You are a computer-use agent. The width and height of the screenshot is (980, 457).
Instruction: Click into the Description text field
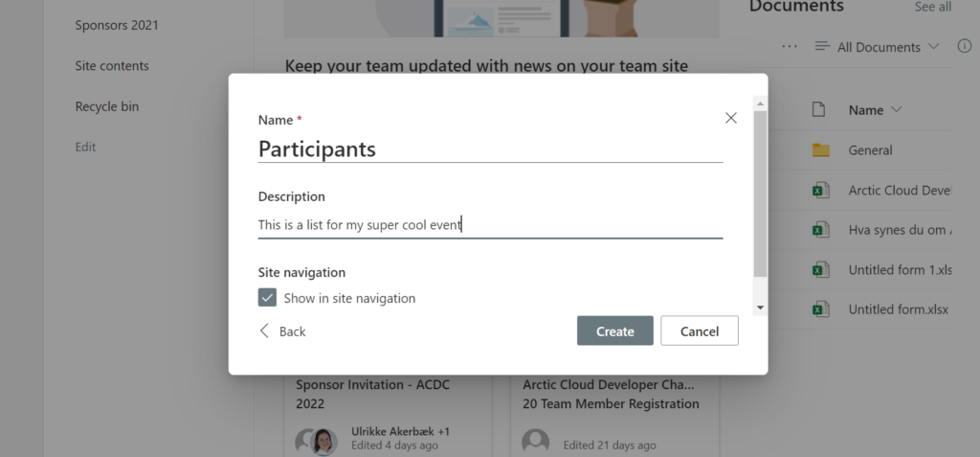click(x=490, y=225)
